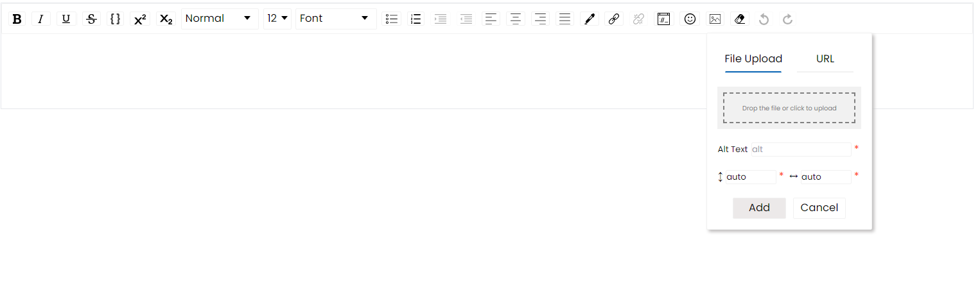The width and height of the screenshot is (980, 292).
Task: Select the File Upload tab
Action: 753,59
